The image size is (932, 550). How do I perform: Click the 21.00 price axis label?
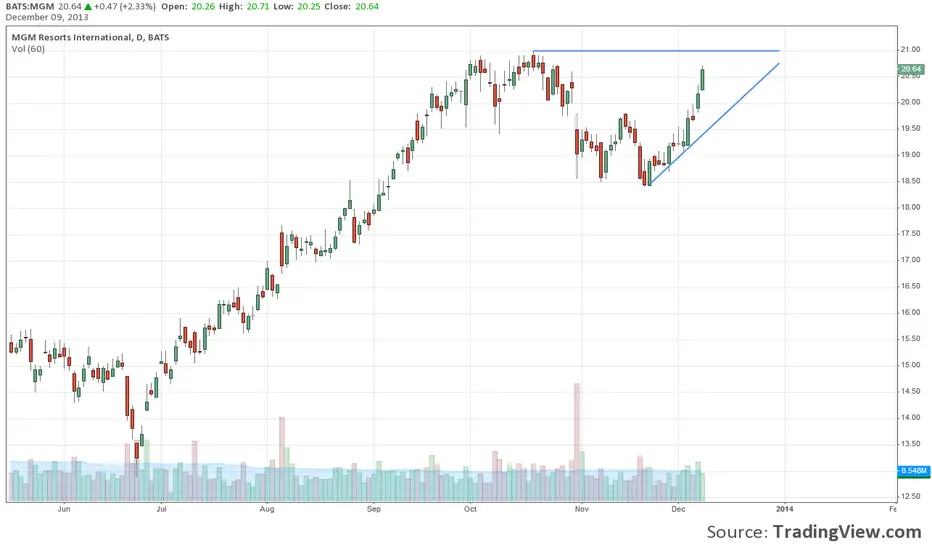(x=910, y=49)
